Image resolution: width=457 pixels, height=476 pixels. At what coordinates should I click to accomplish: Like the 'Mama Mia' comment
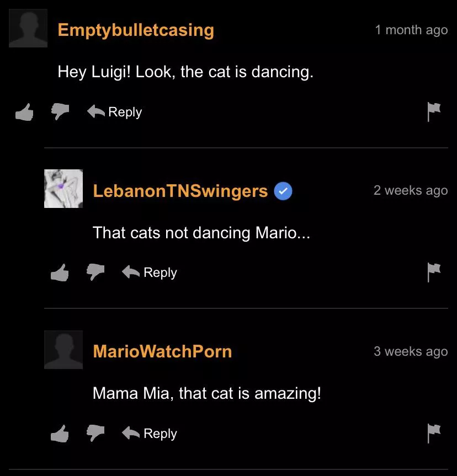pos(60,433)
